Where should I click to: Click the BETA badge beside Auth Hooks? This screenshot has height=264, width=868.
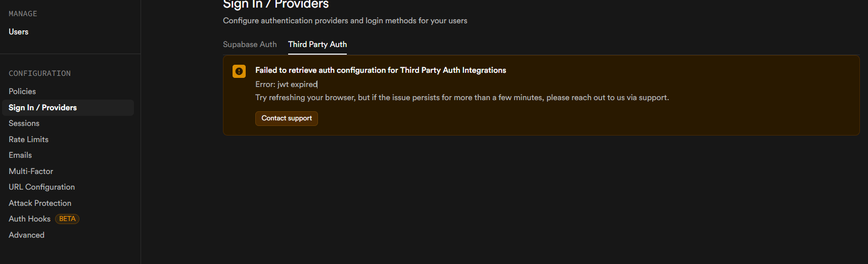67,219
